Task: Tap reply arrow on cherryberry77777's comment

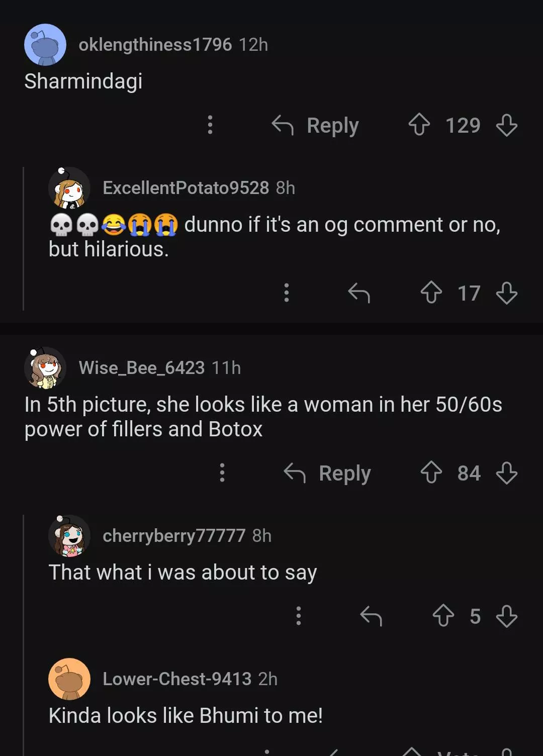Action: [371, 616]
